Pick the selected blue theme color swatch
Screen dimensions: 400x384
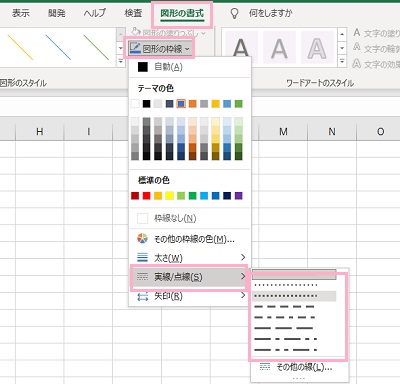181,104
